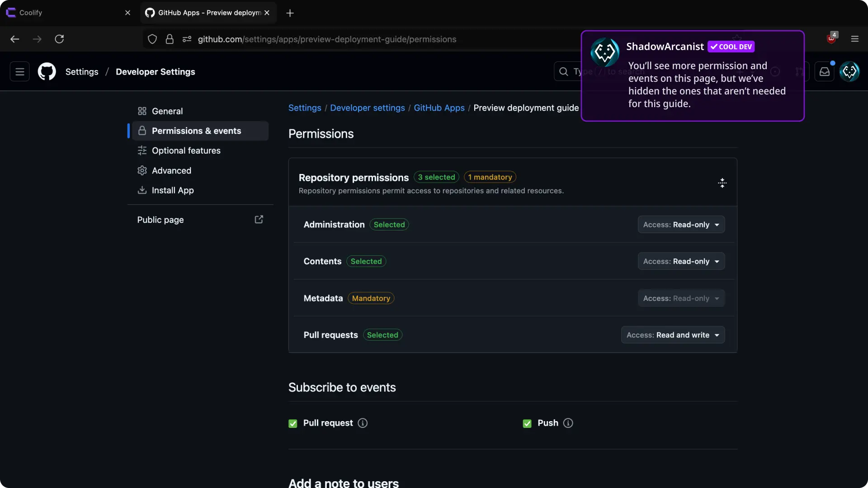Image resolution: width=868 pixels, height=488 pixels.
Task: Open Contents access dropdown
Action: click(681, 261)
